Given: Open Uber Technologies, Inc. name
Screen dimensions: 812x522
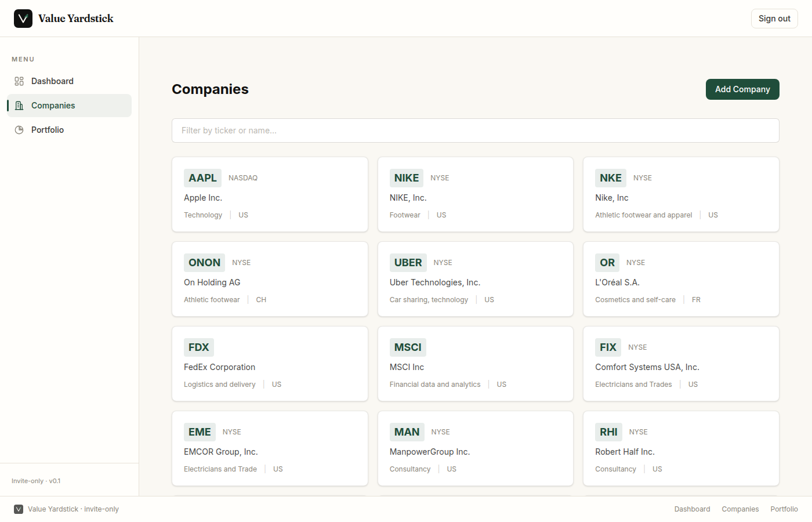Looking at the screenshot, I should coord(435,282).
